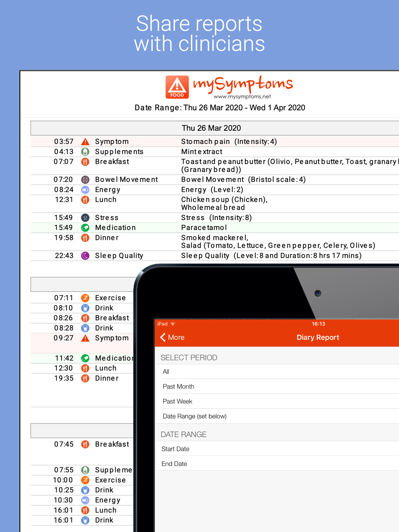
Task: Tap the 22:43 Sleep Quality moon icon
Action: (85, 256)
